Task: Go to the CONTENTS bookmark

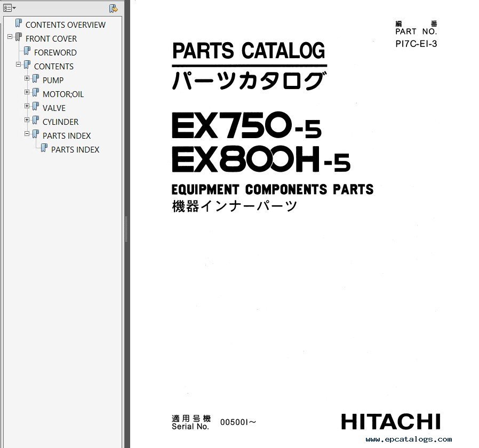Action: (54, 66)
